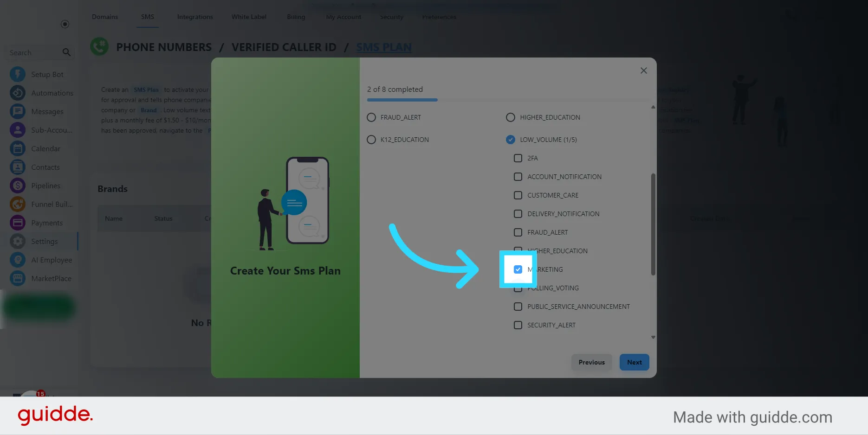Close the Create Your Sms Plan dialog
Viewport: 868px width, 435px height.
[643, 70]
